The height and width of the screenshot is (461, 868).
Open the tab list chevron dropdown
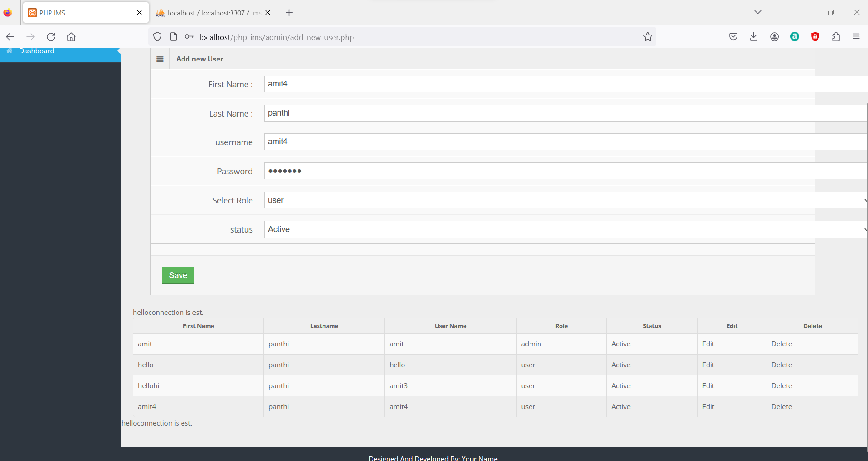(757, 12)
